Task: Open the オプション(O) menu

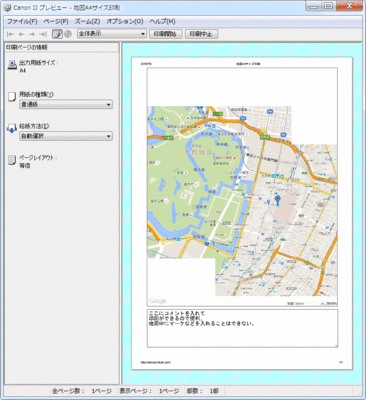Action: [125, 21]
